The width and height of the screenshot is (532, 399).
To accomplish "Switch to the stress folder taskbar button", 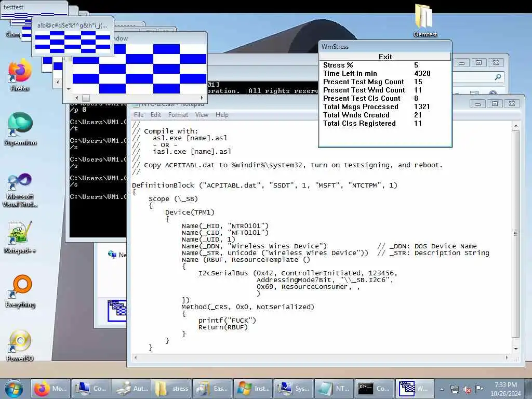I will [x=172, y=389].
